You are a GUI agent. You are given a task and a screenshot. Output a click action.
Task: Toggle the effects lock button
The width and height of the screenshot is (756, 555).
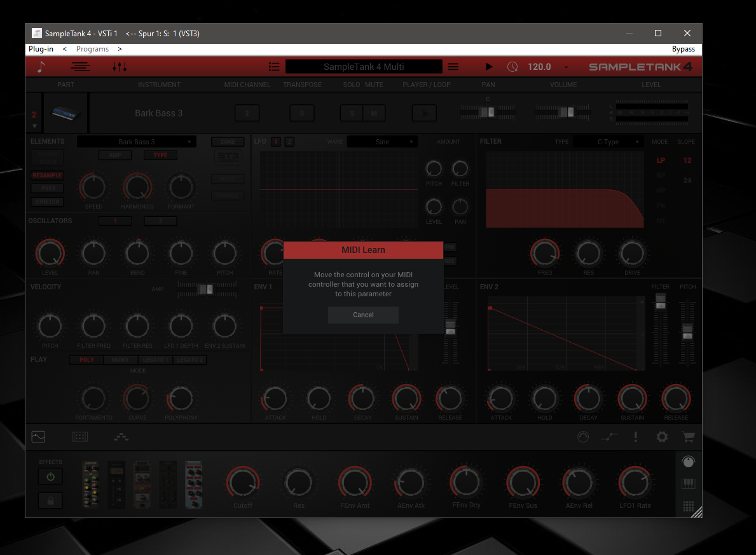(x=51, y=500)
